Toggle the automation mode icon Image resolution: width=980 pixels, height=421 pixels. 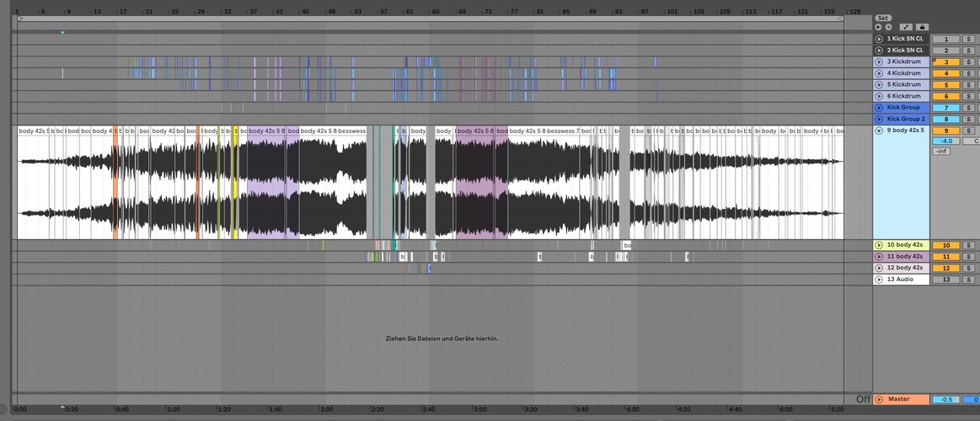[906, 28]
